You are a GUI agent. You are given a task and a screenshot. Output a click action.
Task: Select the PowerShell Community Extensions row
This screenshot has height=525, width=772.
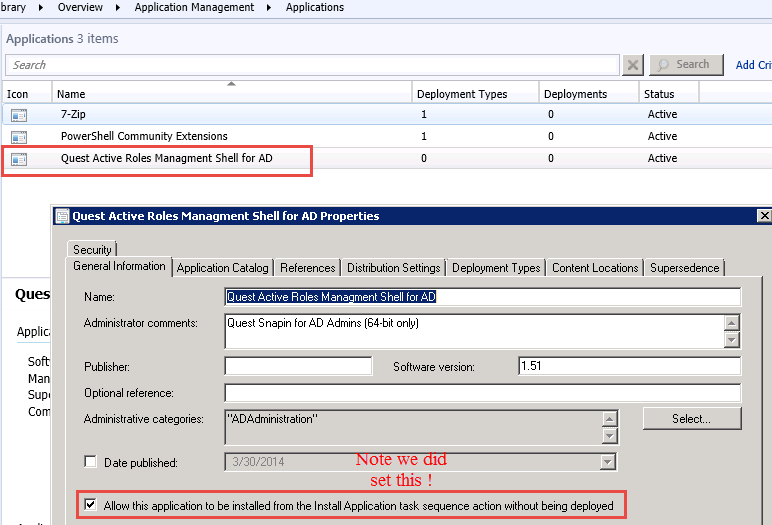click(387, 136)
